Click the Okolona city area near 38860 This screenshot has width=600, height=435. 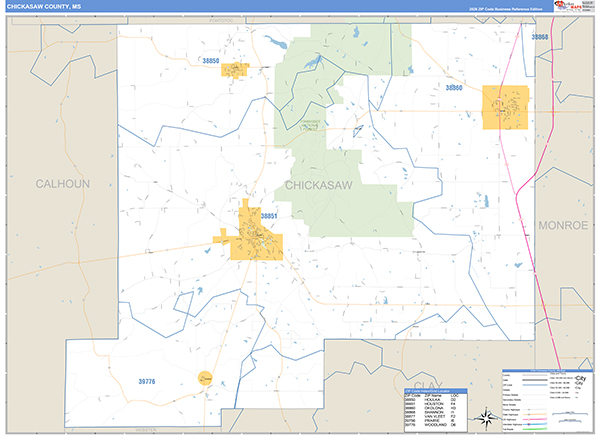[x=505, y=108]
